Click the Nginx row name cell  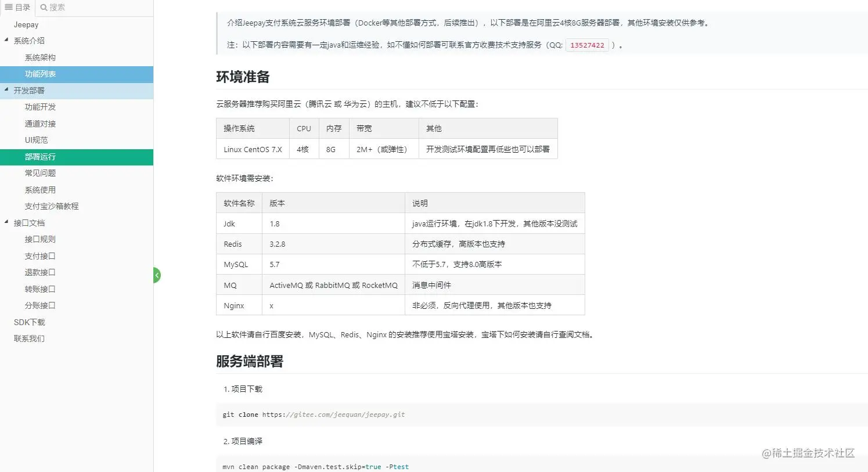point(239,305)
